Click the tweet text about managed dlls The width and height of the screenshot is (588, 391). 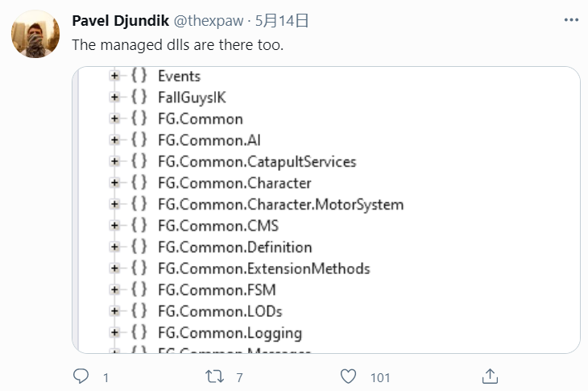click(177, 45)
